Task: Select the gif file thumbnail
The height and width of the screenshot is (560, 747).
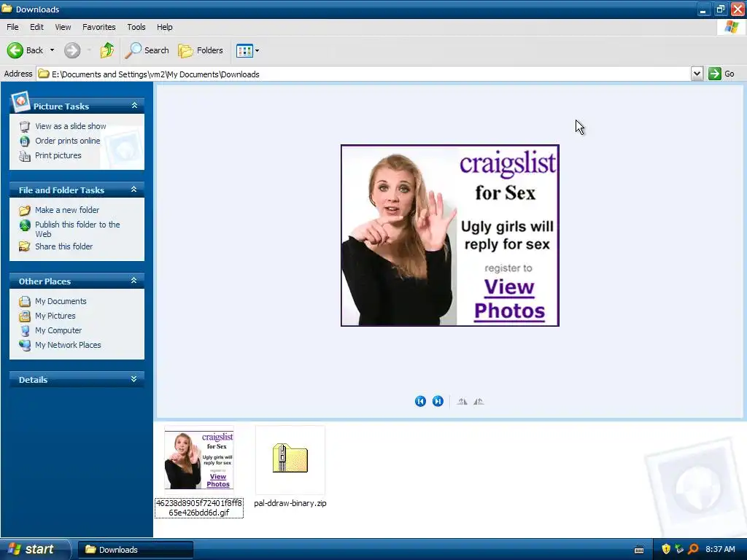Action: click(199, 460)
